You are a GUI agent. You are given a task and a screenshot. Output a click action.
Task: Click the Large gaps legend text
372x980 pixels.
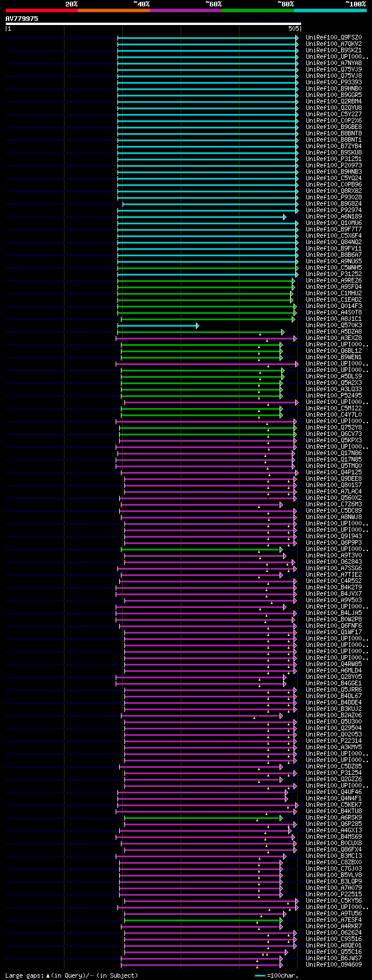pyautogui.click(x=71, y=975)
